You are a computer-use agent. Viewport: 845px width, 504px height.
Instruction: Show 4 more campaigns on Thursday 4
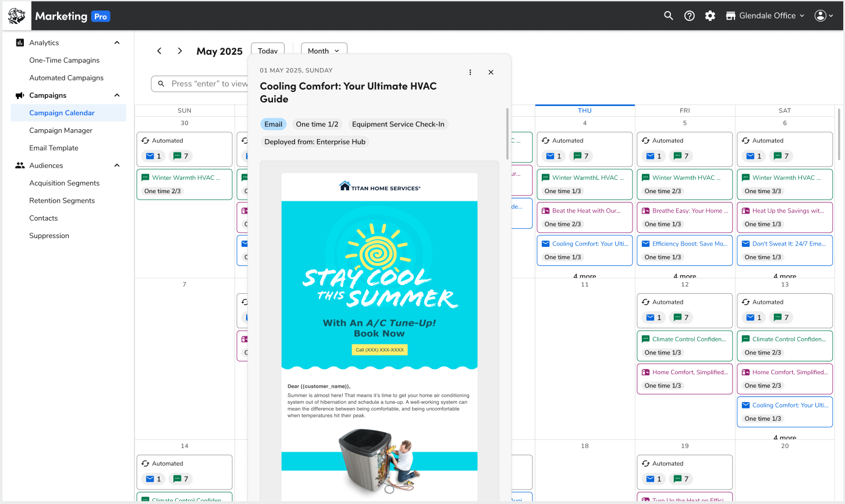[584, 276]
